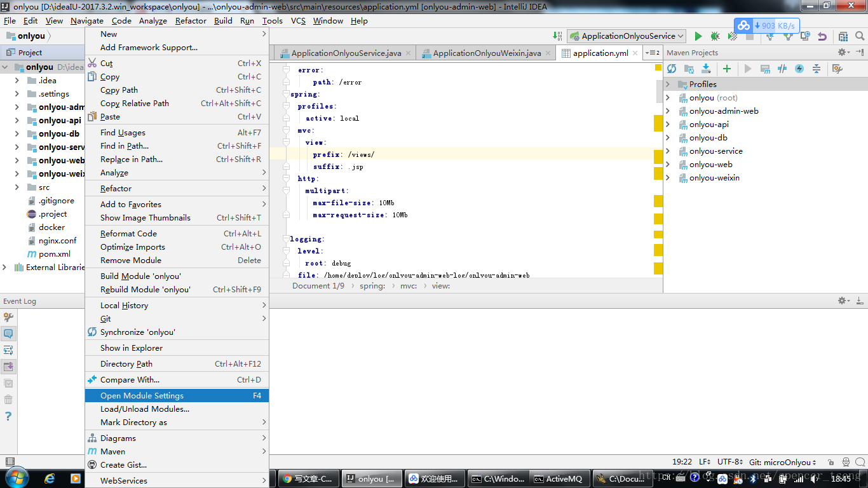This screenshot has height=488, width=868.
Task: Select nginx.conf in the Project tree
Action: coord(57,240)
